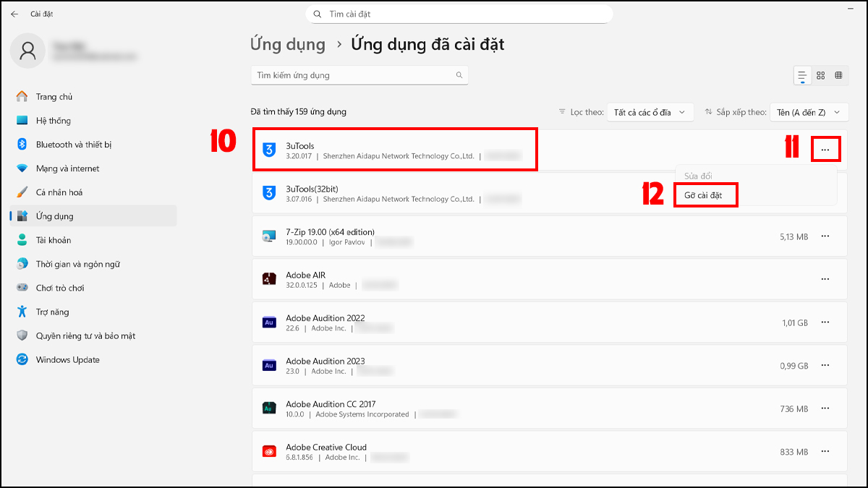Focus the Tìm kiếm ứng dụng field
The height and width of the screenshot is (488, 868).
click(x=359, y=75)
